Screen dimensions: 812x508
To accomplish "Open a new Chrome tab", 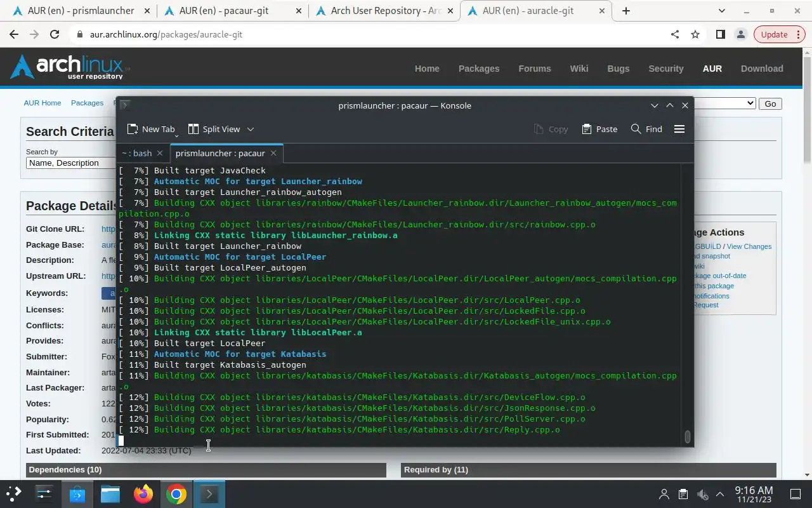I will 626,11.
